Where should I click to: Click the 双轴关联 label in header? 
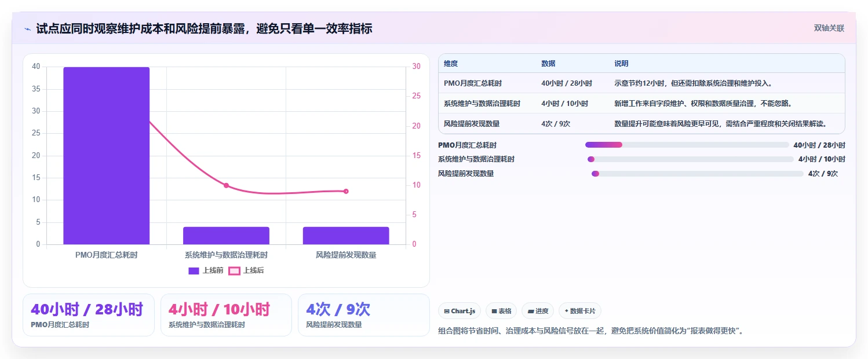pos(829,28)
